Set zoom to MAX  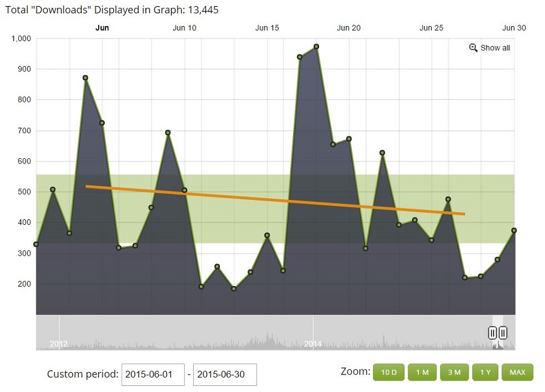[x=518, y=372]
